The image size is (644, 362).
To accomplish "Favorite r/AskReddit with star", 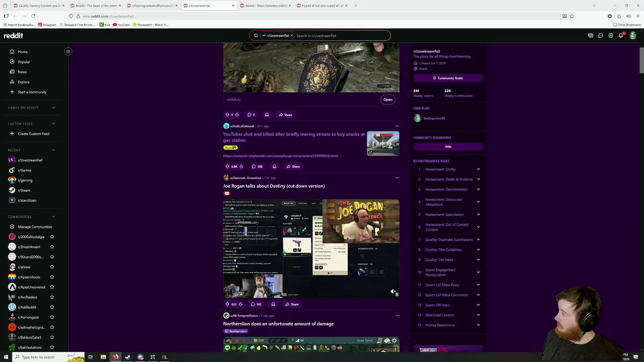I will [x=52, y=307].
